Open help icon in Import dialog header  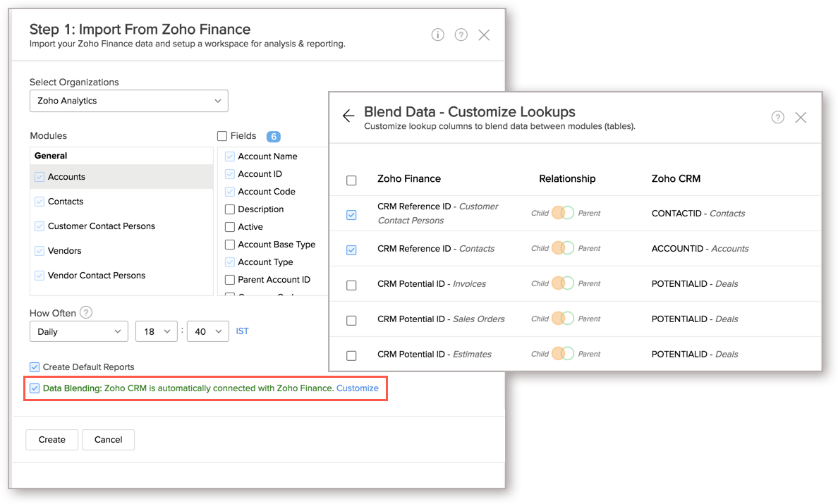coord(461,35)
